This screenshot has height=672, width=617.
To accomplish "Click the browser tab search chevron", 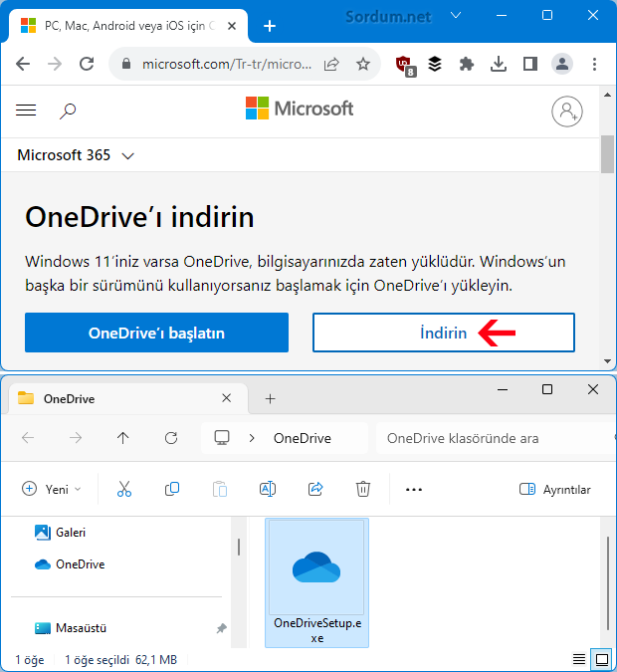I will tap(456, 15).
